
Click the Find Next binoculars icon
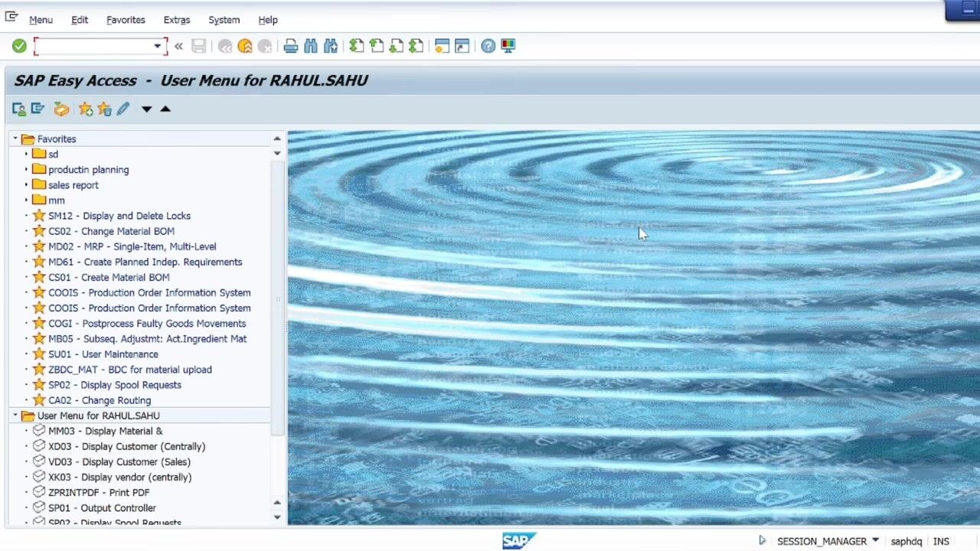coord(331,47)
